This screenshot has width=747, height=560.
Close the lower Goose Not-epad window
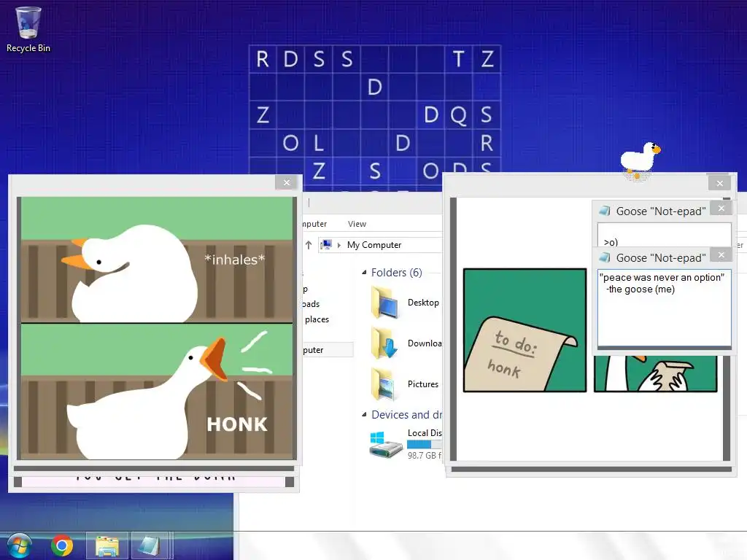coord(721,254)
